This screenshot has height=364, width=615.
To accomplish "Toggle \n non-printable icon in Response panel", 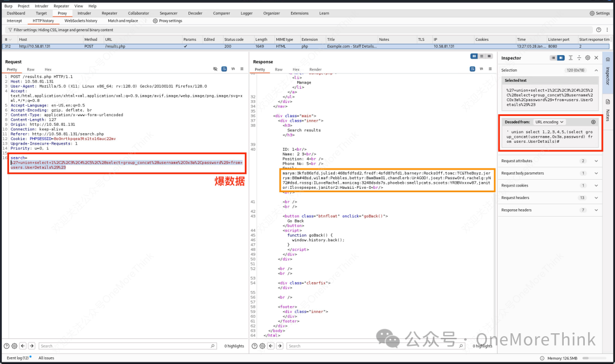I will pos(481,69).
